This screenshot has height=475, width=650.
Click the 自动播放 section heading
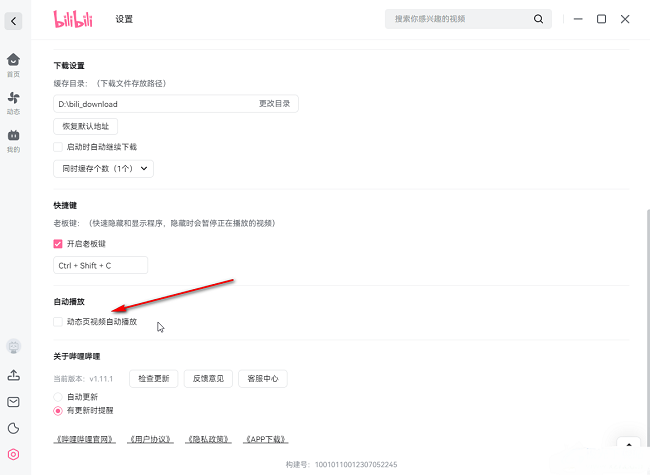coord(69,301)
